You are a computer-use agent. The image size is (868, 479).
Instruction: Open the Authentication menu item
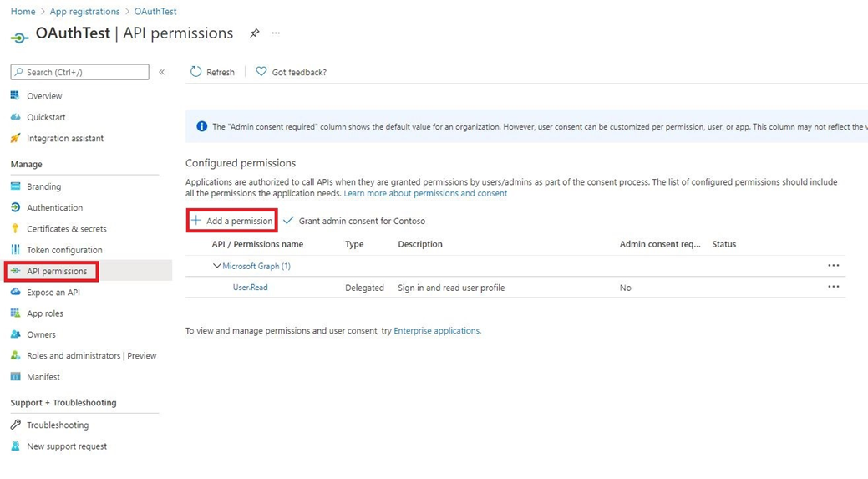coord(54,207)
